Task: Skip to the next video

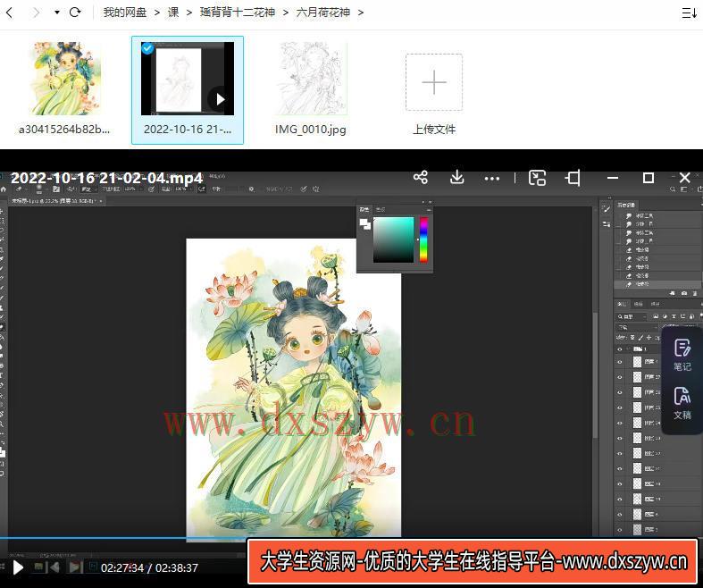Action: pos(75,567)
